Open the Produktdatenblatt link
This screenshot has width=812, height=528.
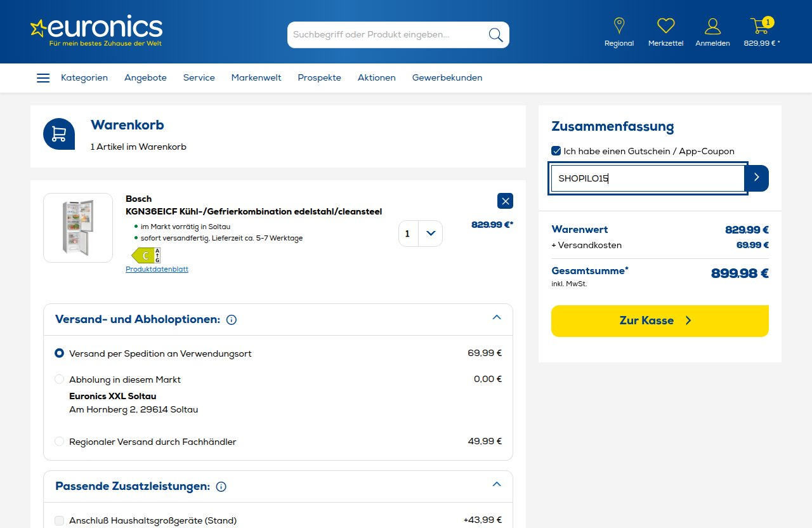pyautogui.click(x=157, y=269)
